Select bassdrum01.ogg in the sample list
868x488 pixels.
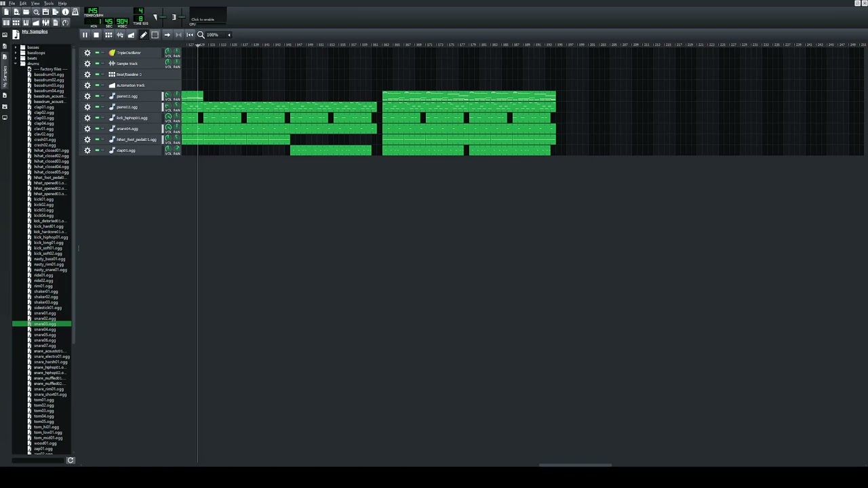click(x=49, y=75)
